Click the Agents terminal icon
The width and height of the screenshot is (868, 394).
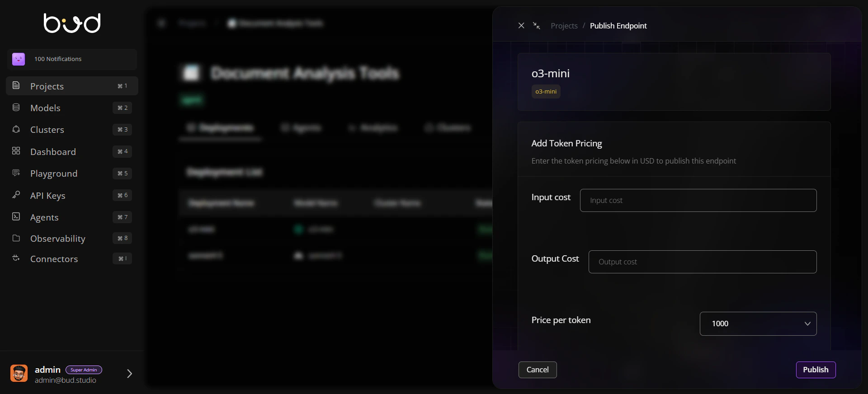coord(16,217)
